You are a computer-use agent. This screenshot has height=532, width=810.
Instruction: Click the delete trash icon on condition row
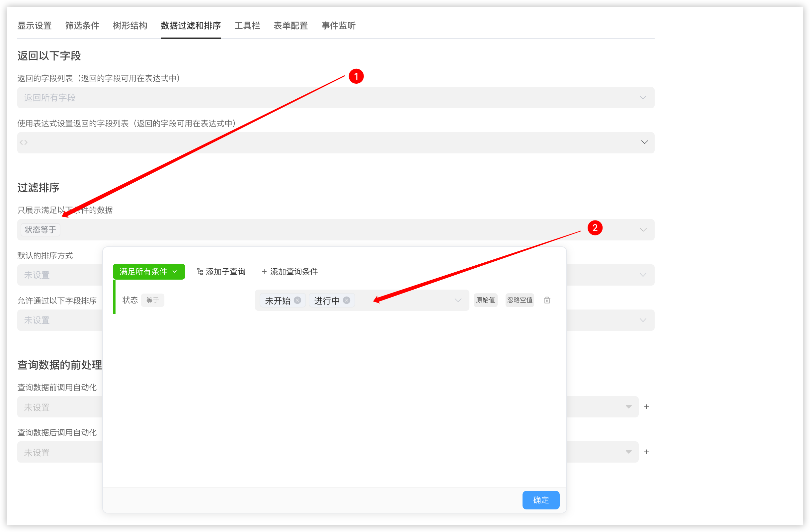546,300
